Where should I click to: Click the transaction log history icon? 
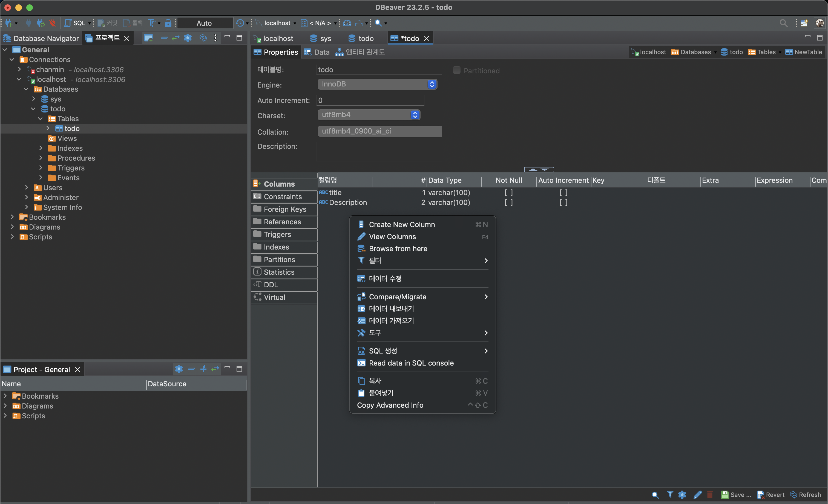240,23
